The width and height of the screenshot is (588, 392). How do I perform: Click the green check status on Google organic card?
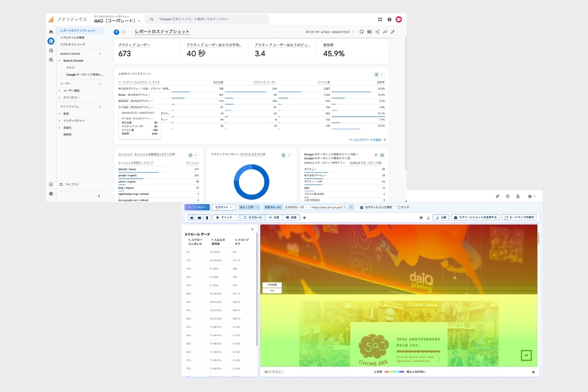(x=382, y=155)
